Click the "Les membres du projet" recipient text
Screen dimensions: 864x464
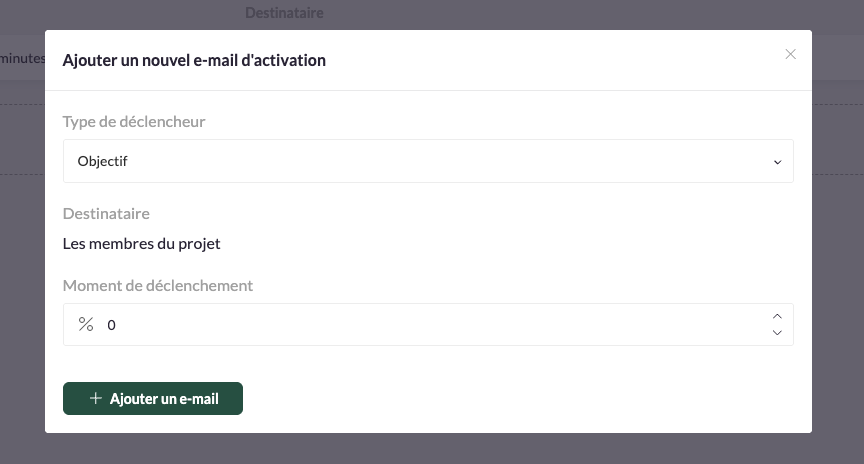(141, 243)
